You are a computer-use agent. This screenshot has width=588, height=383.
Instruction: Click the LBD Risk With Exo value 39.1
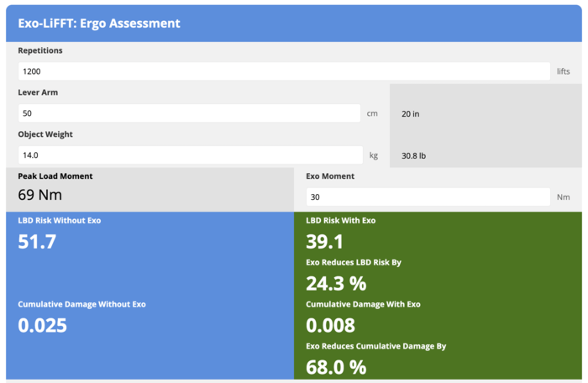pos(325,242)
